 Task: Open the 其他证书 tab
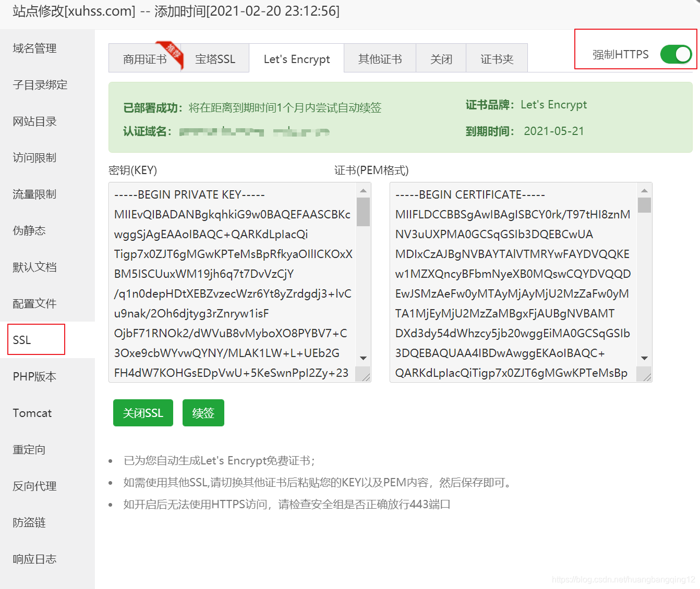pyautogui.click(x=380, y=59)
